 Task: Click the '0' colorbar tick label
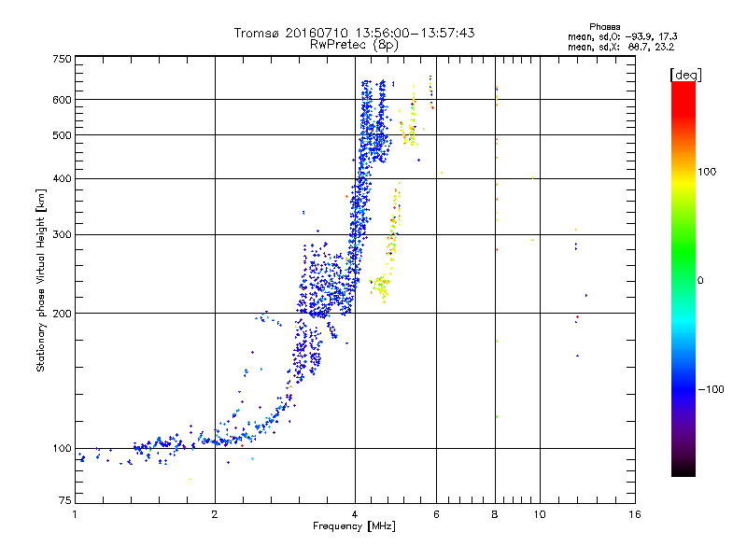pos(700,281)
